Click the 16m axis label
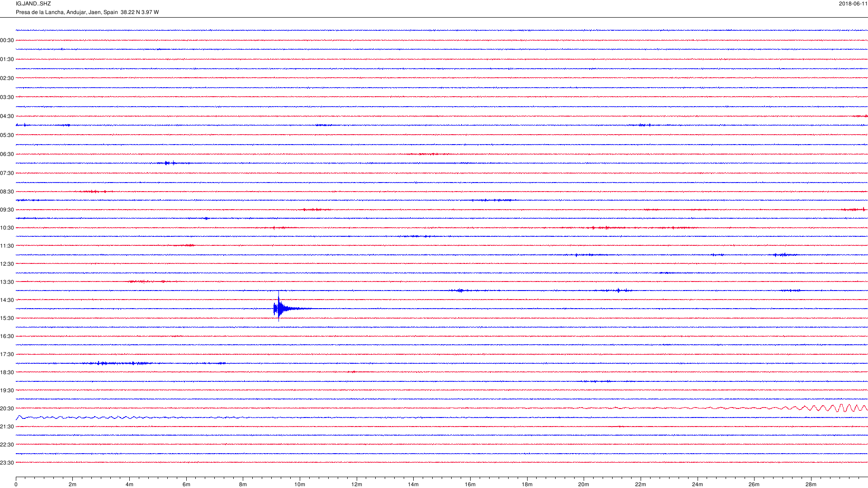Screen dimensions: 868x488 [470, 484]
